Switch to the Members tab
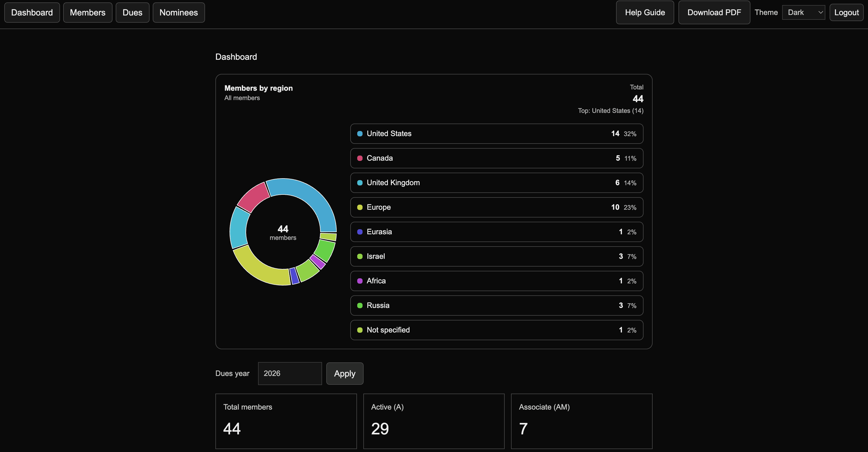Screen dimensions: 868x452 88,13
